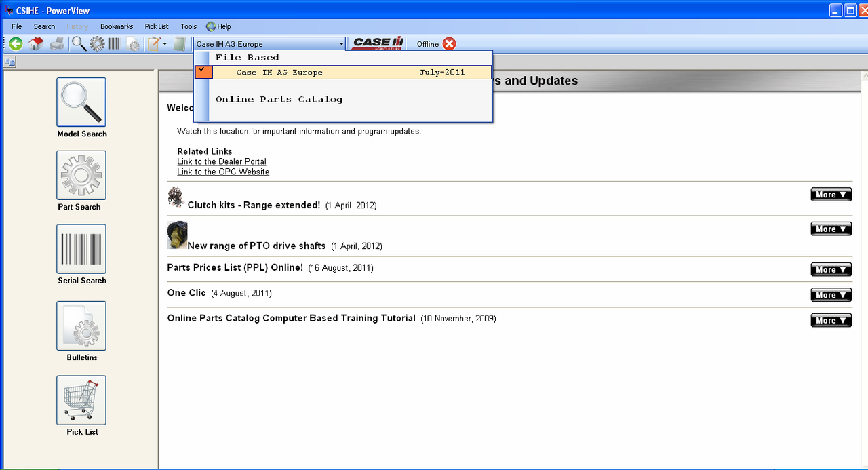This screenshot has width=868, height=470.
Task: Expand More for Clutch kits news
Action: 831,195
